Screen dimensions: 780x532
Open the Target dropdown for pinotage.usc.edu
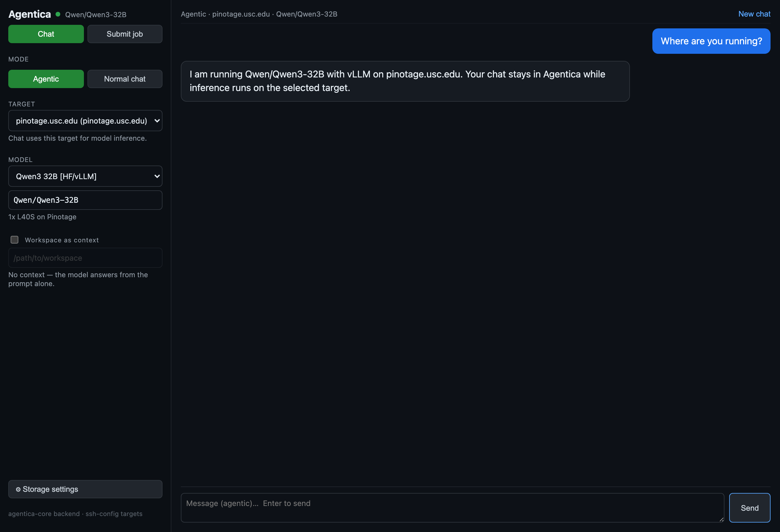85,121
